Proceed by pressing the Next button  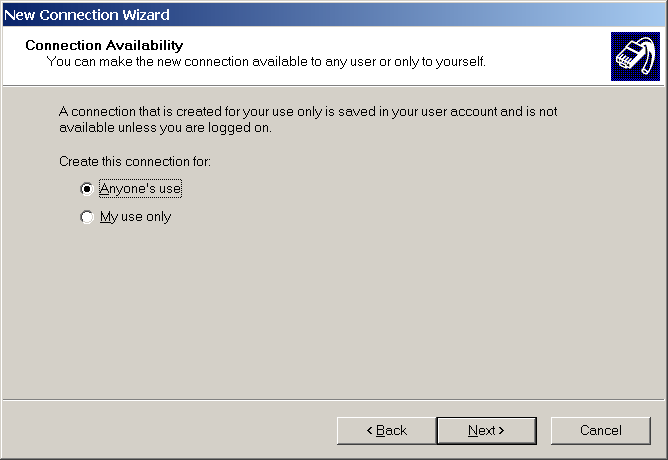[486, 430]
